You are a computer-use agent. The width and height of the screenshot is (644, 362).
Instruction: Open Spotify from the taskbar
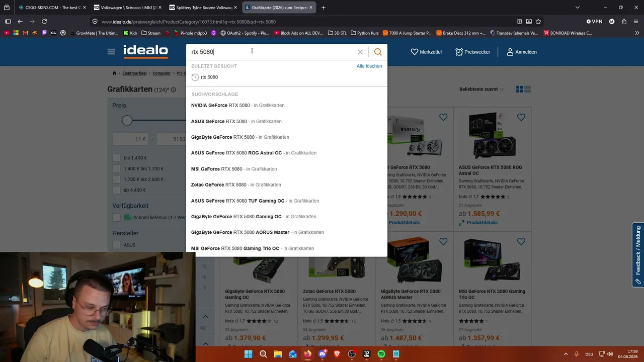[381, 354]
